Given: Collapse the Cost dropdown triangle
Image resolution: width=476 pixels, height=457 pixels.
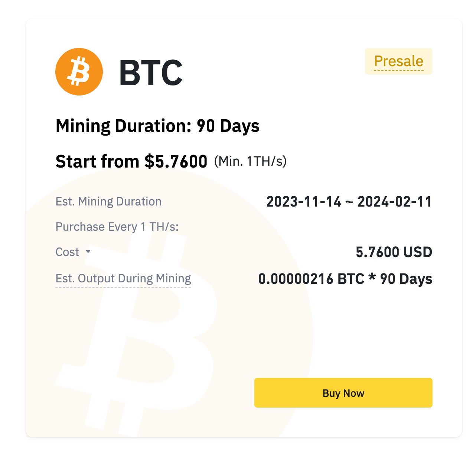Looking at the screenshot, I should pyautogui.click(x=88, y=251).
